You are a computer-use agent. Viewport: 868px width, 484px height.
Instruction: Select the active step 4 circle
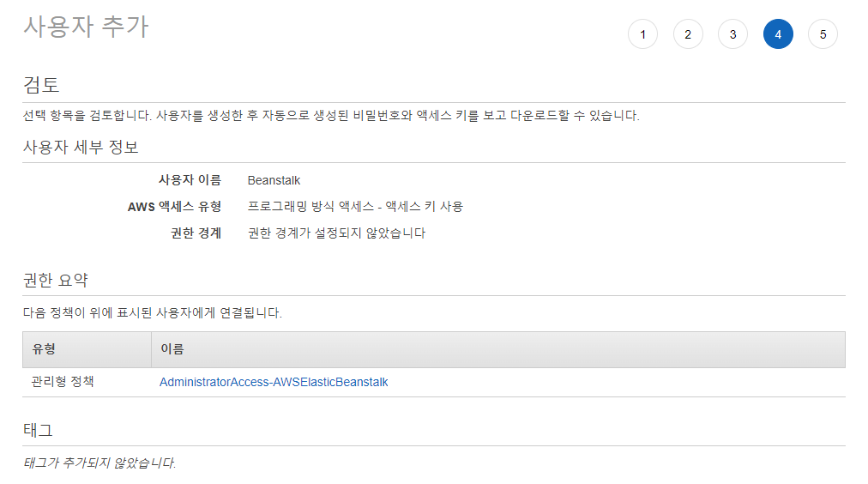tap(778, 34)
